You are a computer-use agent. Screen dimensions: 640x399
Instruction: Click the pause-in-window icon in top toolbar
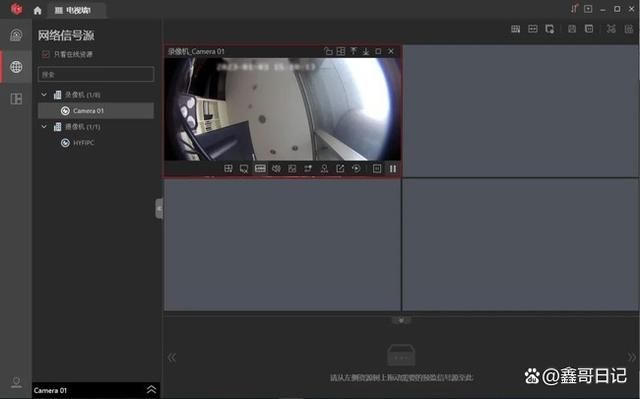(589, 29)
